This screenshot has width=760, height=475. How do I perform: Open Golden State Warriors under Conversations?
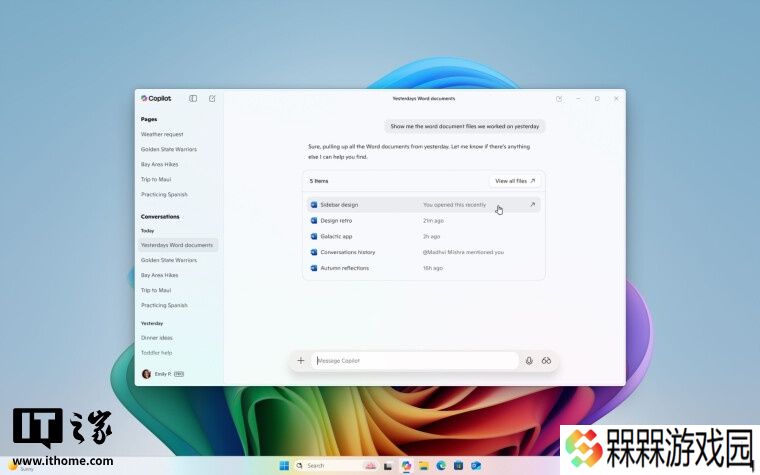click(169, 260)
